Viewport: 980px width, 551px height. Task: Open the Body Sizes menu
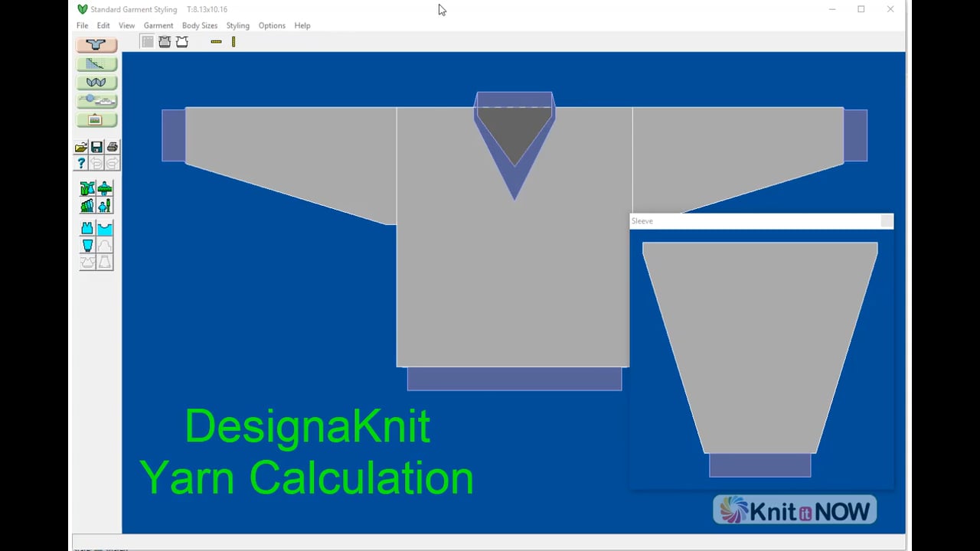(200, 25)
